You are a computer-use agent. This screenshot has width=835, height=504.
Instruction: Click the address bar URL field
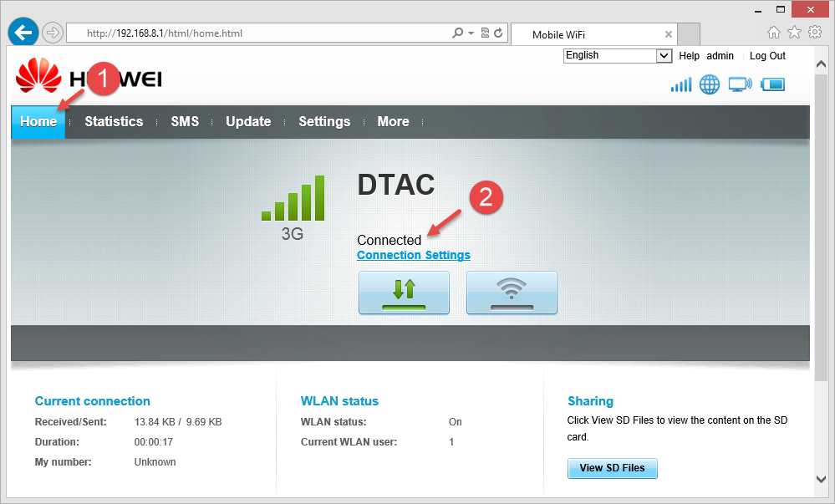tap(259, 33)
